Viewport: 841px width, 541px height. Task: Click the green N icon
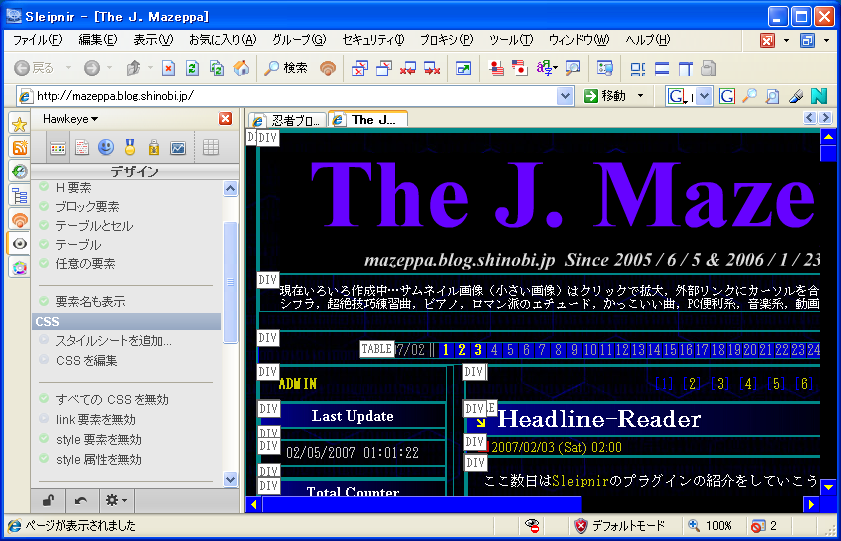(819, 96)
